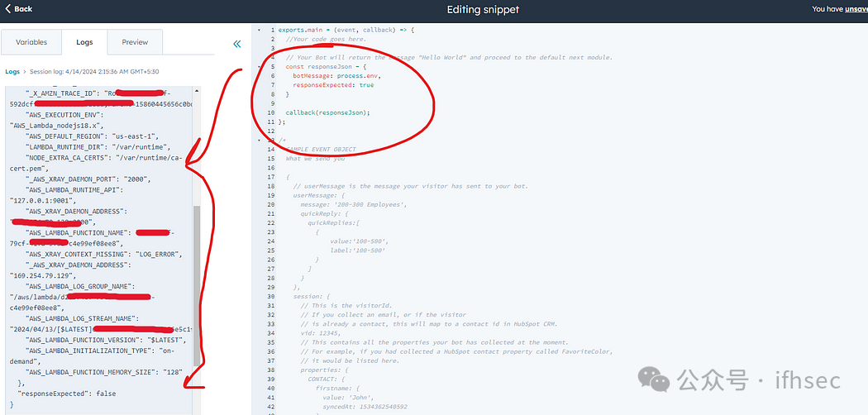Click the 'LAMBDA_RUNTIME_DIR' log entry
This screenshot has height=415, width=868.
coord(98,147)
